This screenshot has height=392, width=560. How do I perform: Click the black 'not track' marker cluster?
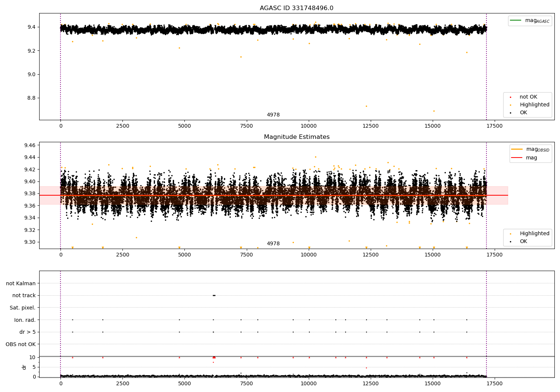click(214, 296)
